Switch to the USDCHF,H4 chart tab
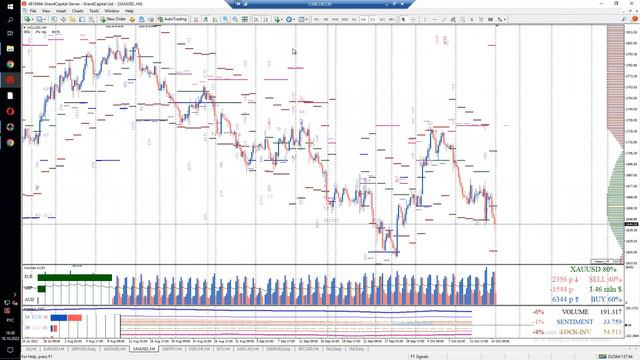 coord(199,349)
